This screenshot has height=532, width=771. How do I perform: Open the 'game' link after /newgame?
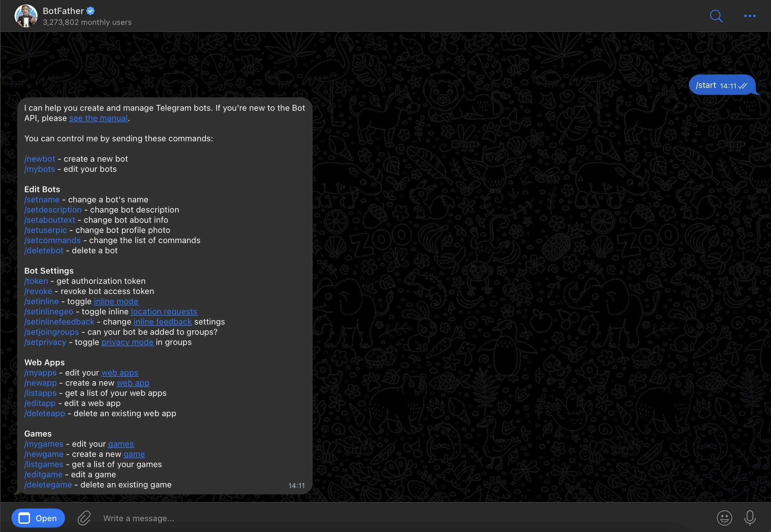coord(134,454)
